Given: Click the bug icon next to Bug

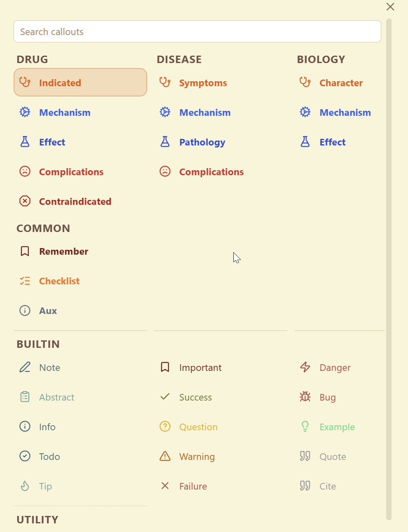Looking at the screenshot, I should pyautogui.click(x=305, y=396).
